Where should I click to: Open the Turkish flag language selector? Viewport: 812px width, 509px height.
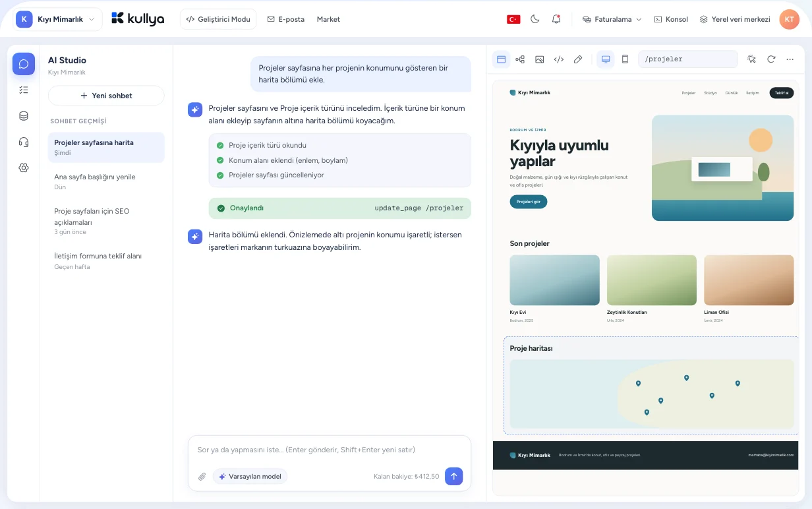tap(513, 19)
